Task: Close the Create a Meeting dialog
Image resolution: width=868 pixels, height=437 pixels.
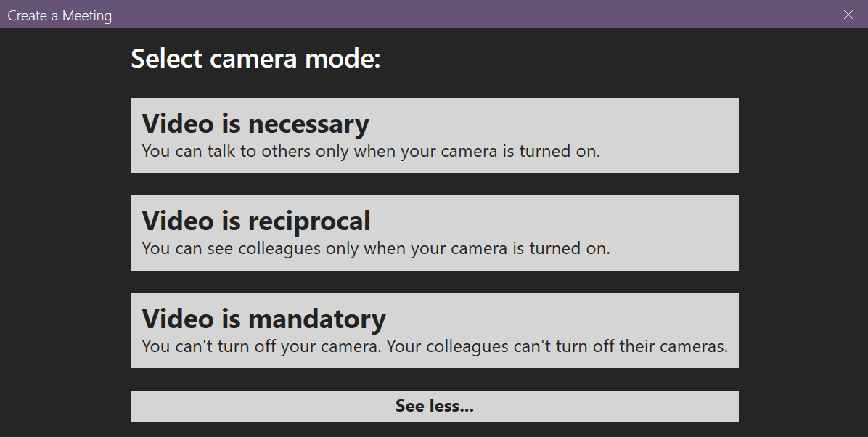Action: point(848,15)
